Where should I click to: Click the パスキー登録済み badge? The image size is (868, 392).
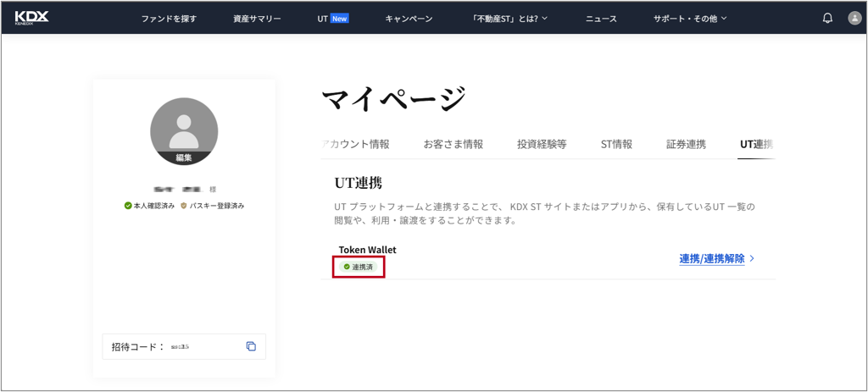[x=213, y=206]
